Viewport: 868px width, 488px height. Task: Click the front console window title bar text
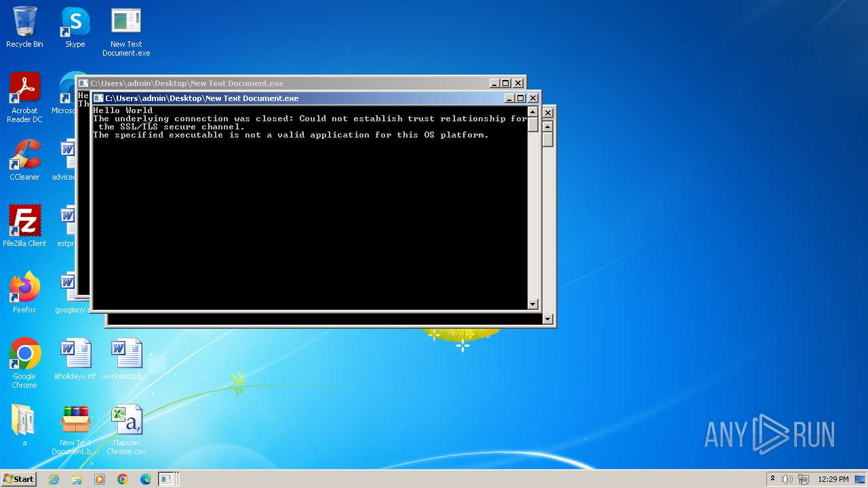(201, 98)
